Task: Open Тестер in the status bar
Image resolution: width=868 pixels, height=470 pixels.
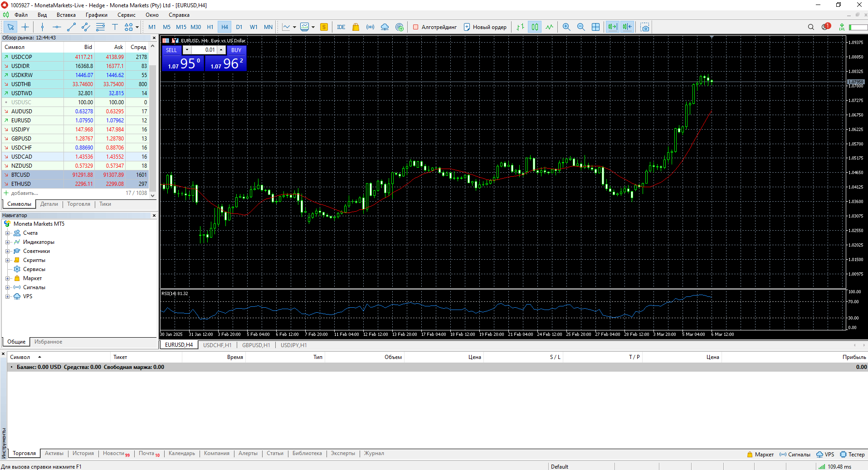Action: point(852,455)
